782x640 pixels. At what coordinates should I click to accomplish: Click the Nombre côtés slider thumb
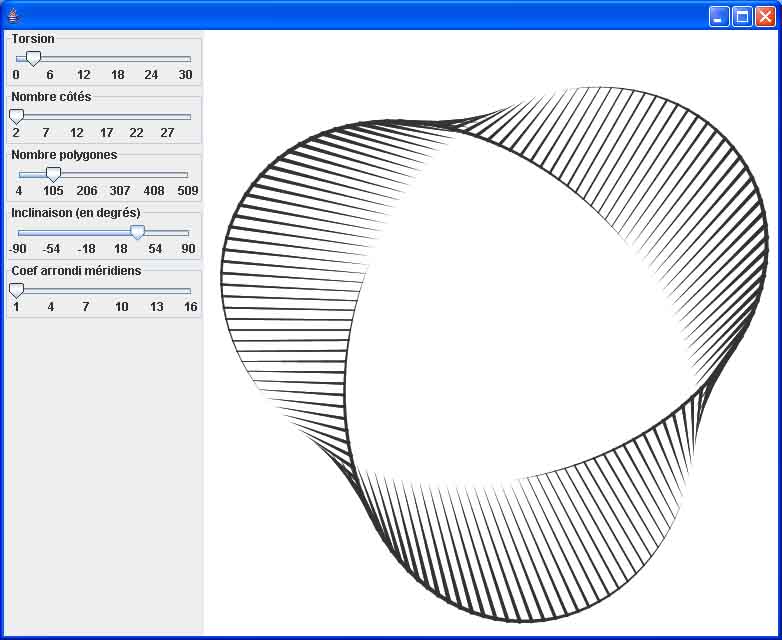pyautogui.click(x=16, y=117)
